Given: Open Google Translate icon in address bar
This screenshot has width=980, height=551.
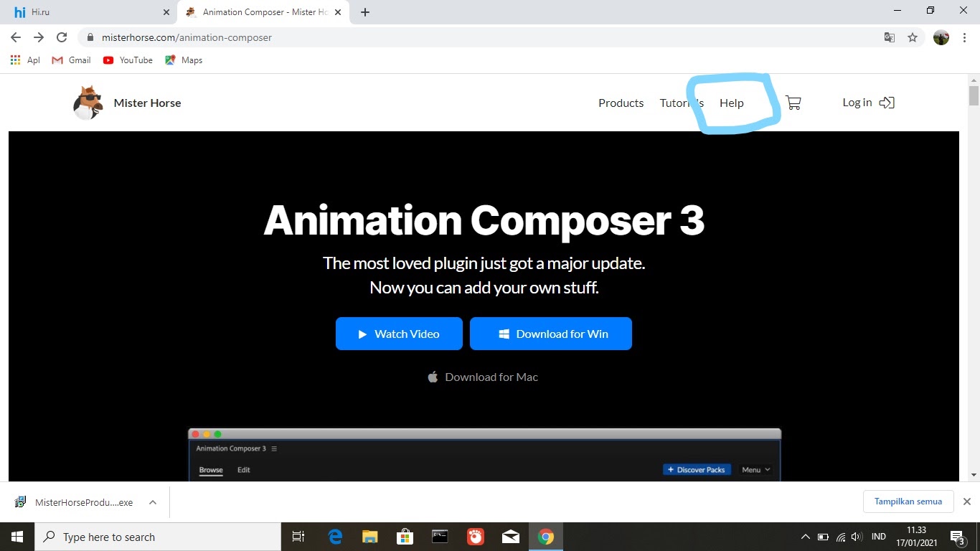Looking at the screenshot, I should 890,37.
